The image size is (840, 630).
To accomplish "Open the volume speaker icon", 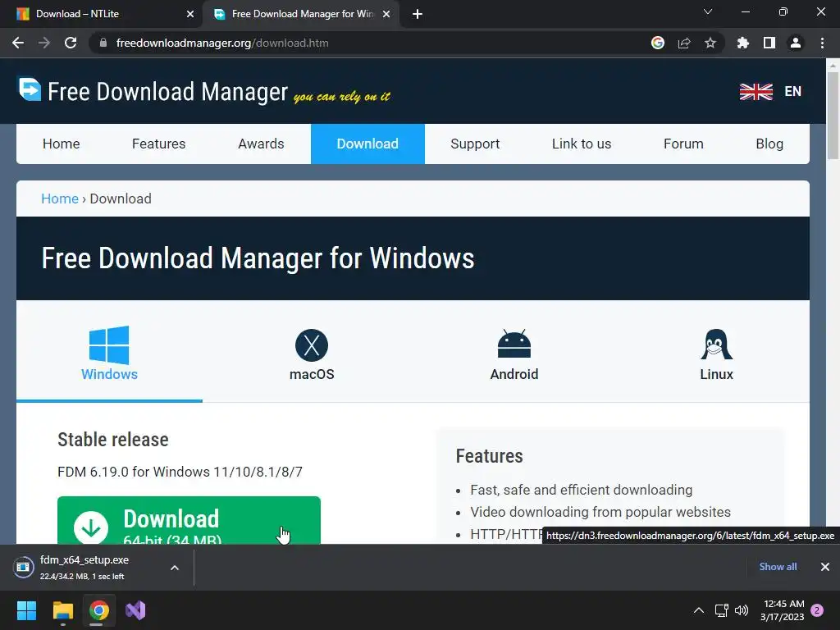I will pos(742,610).
